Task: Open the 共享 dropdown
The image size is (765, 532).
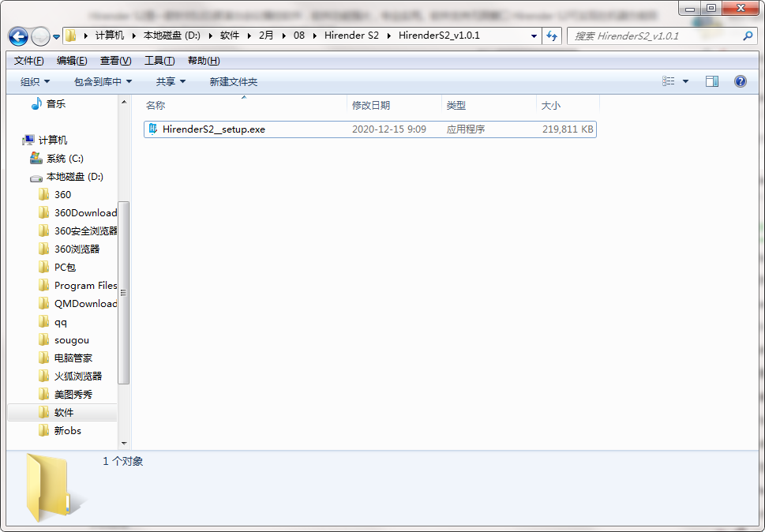Action: [171, 81]
